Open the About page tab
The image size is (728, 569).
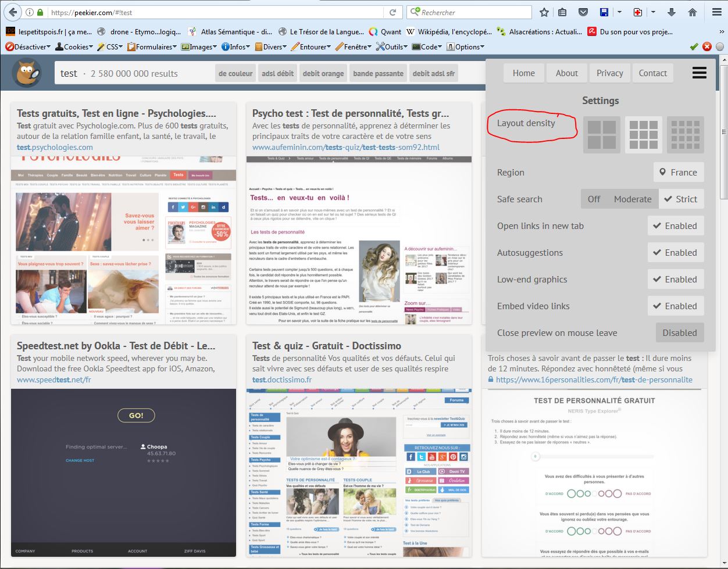coord(566,73)
